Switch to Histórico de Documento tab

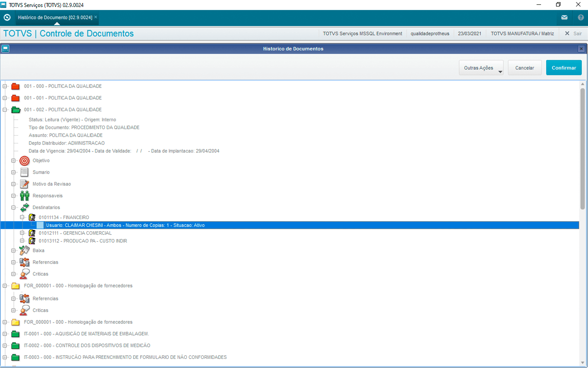55,18
